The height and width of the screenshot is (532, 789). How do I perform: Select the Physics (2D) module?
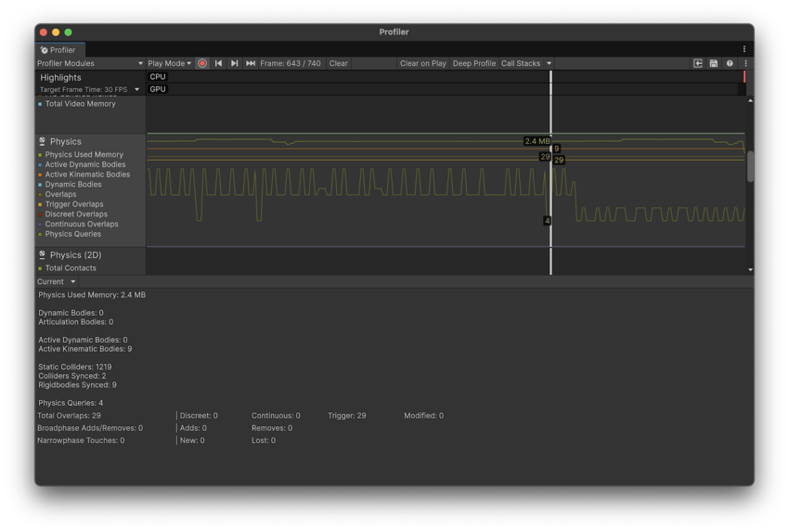75,254
